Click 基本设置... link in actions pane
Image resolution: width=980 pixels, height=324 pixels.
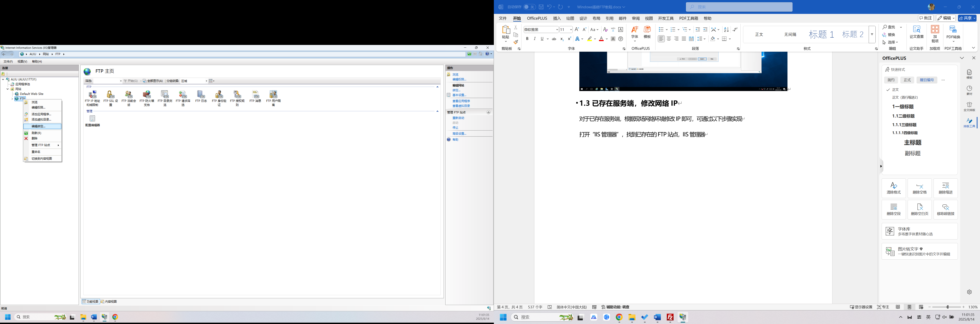[x=459, y=95]
